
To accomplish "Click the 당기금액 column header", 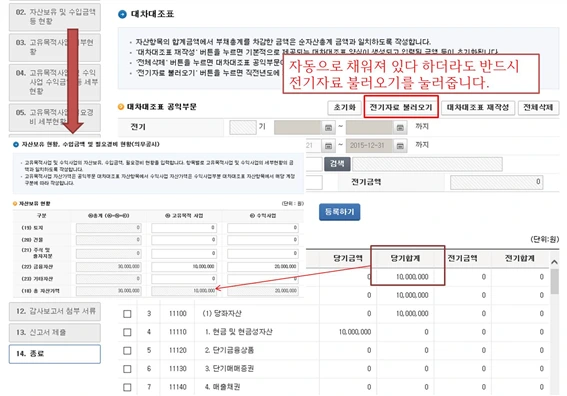I will click(x=348, y=259).
